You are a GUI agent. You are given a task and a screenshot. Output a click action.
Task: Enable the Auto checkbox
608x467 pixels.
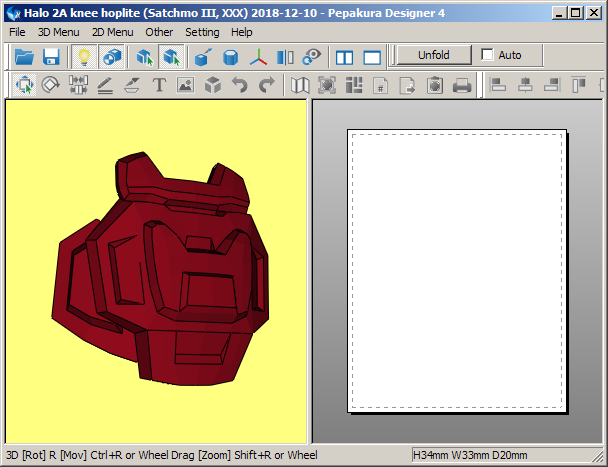(488, 55)
